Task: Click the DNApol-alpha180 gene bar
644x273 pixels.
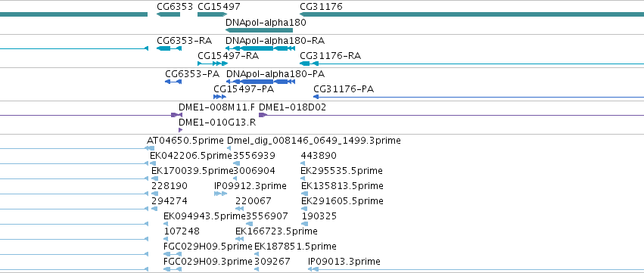Action: [259, 30]
